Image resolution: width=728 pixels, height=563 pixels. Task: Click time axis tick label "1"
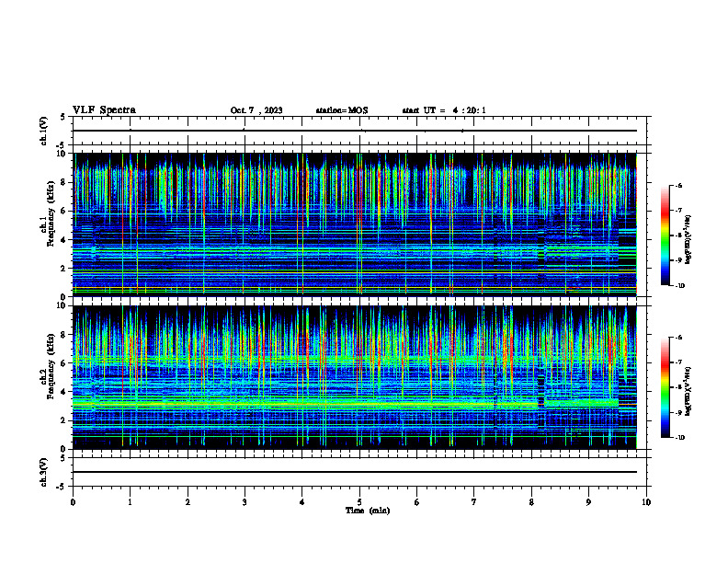tap(130, 502)
